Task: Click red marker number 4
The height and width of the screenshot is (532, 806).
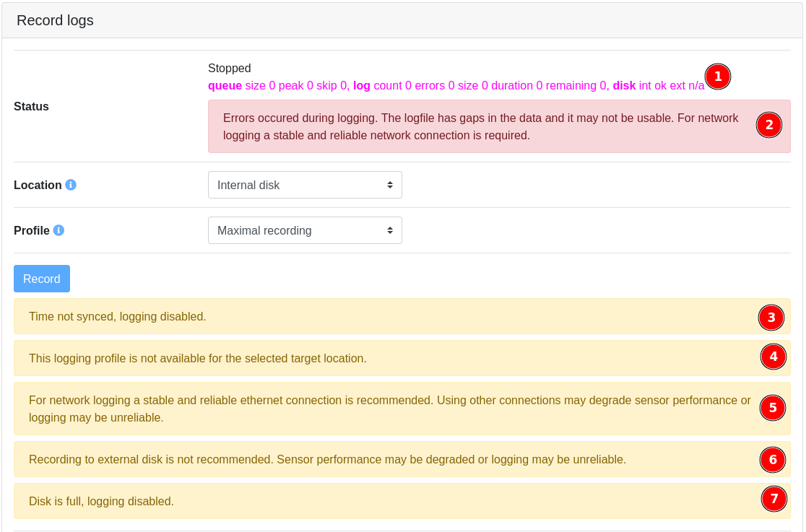Action: coord(773,357)
